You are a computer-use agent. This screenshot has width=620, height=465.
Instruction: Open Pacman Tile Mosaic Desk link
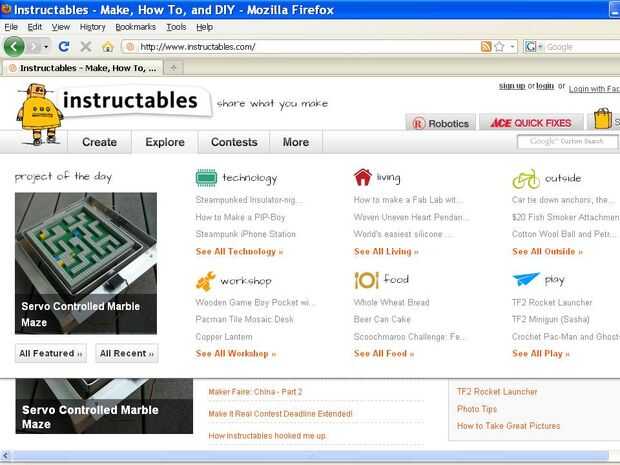pyautogui.click(x=244, y=319)
